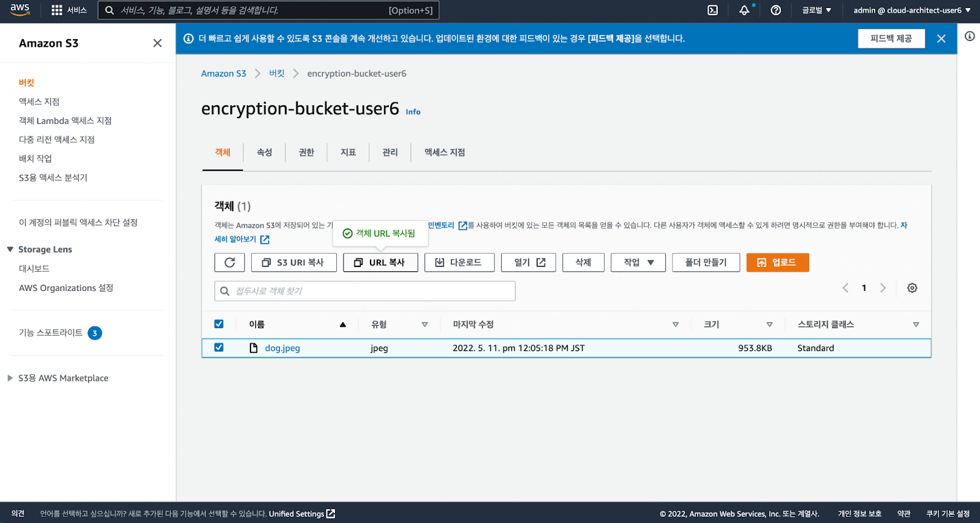The height and width of the screenshot is (523, 980).
Task: Click the search magnifier in the top bar
Action: coord(109,10)
